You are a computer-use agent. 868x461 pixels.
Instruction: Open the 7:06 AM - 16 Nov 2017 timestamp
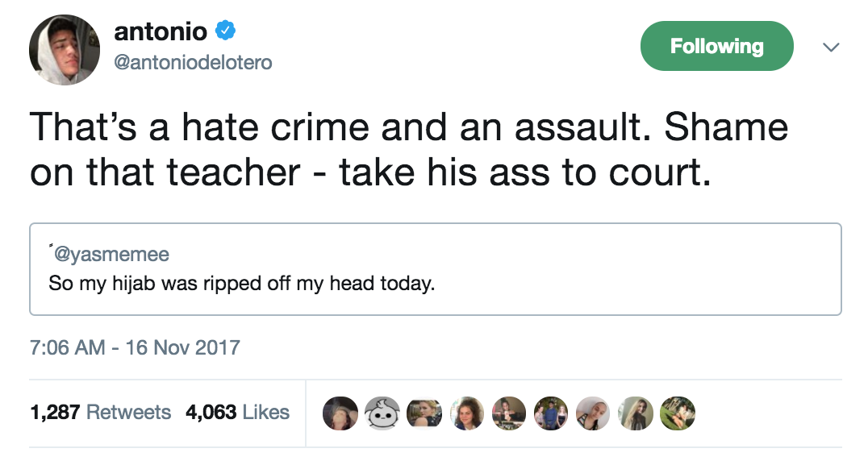tap(136, 348)
